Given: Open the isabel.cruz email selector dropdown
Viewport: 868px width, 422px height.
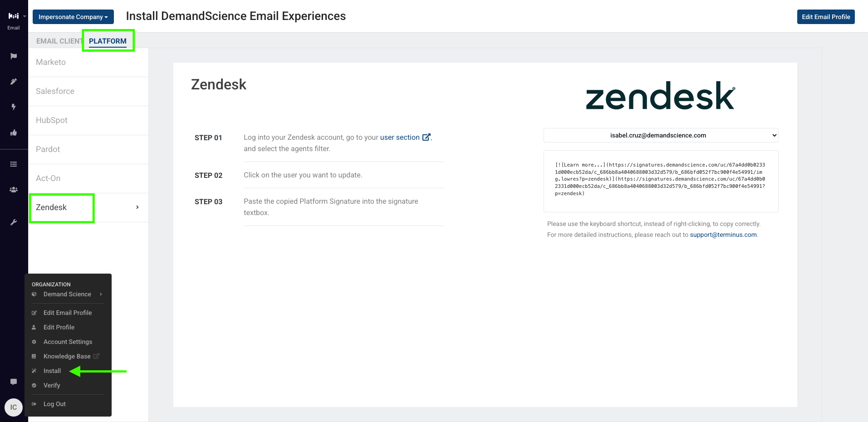Looking at the screenshot, I should (x=661, y=135).
